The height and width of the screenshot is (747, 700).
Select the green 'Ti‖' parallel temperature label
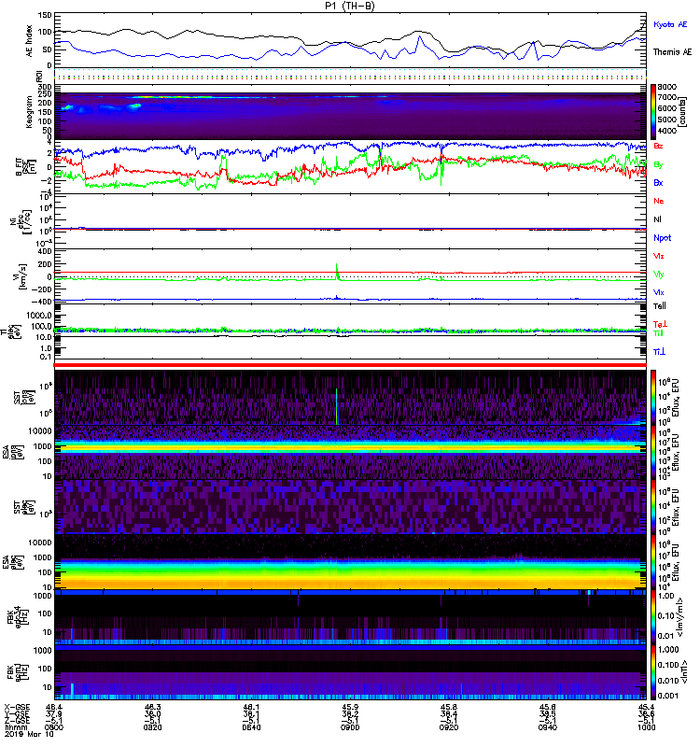click(658, 333)
